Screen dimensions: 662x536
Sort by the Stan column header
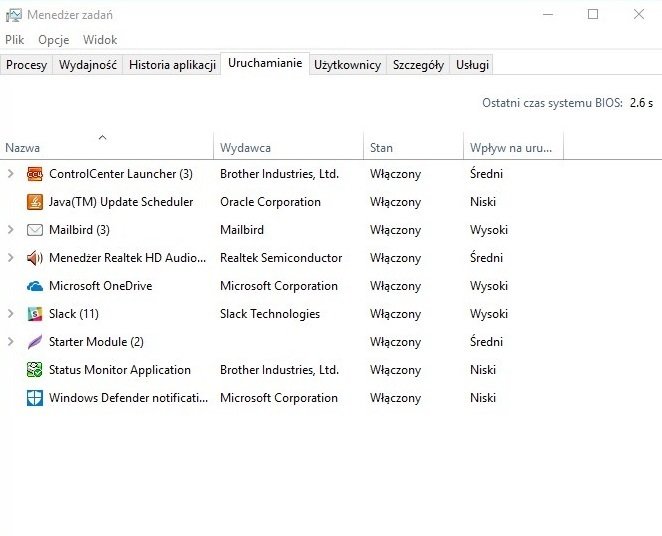coord(381,148)
